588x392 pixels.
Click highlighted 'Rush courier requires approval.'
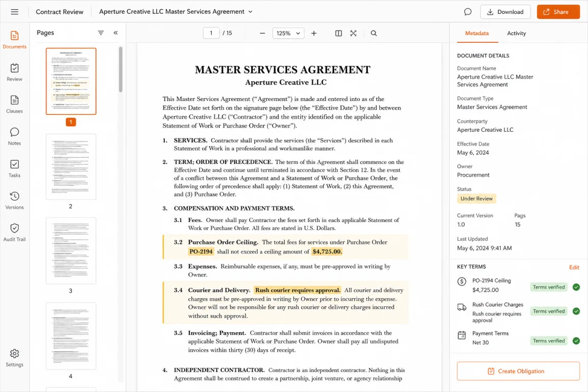pos(298,290)
